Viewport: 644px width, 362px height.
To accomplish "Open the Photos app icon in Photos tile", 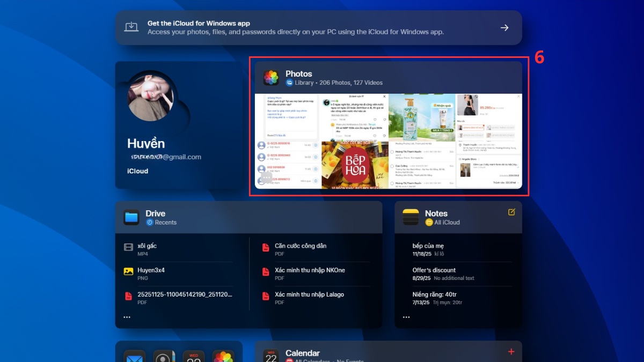I will pos(271,78).
